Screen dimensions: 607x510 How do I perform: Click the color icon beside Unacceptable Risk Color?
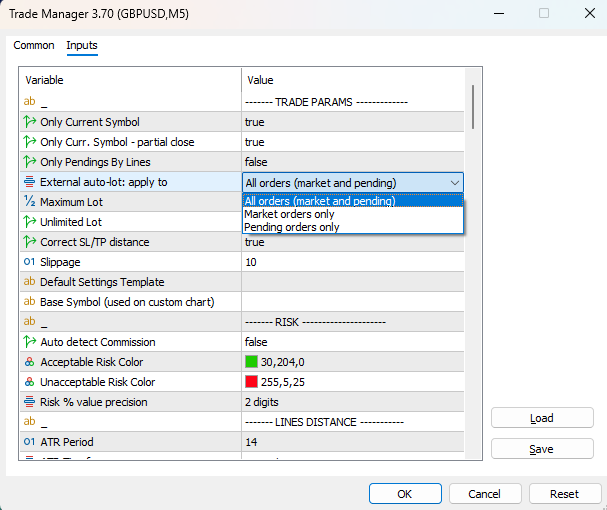tap(29, 382)
